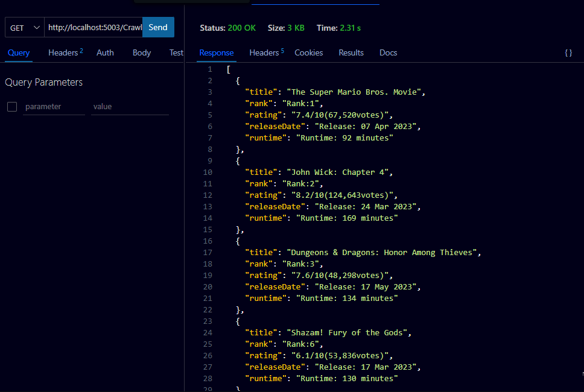Select the Query tab
584x392 pixels.
pyautogui.click(x=19, y=52)
